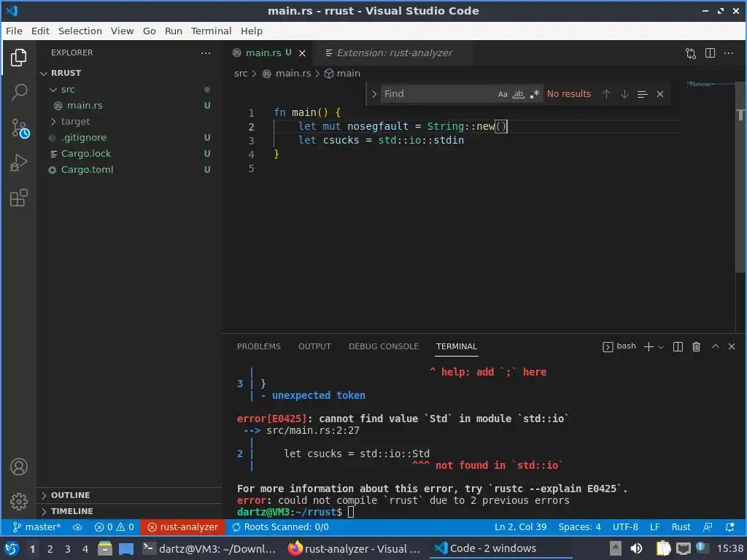
Task: Expand the OUTLINE section
Action: [70, 495]
